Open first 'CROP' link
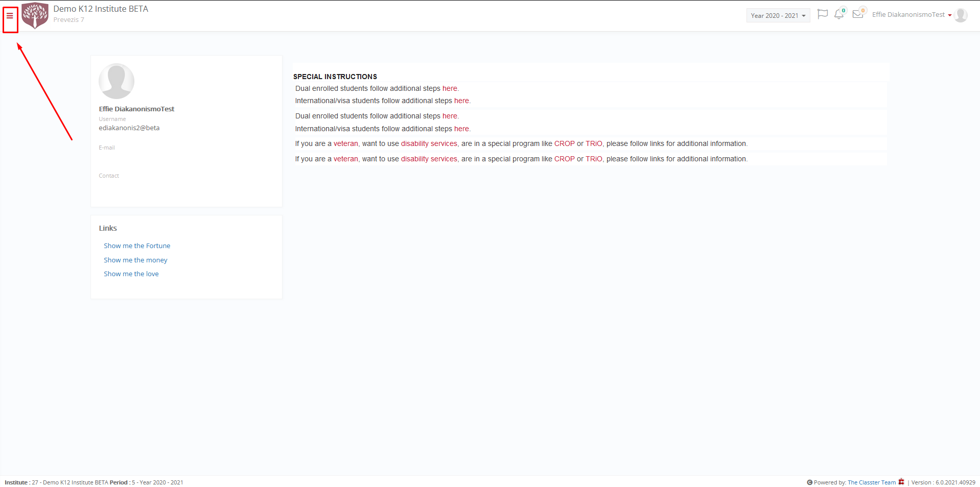Viewport: 980px width, 487px height. (x=565, y=144)
